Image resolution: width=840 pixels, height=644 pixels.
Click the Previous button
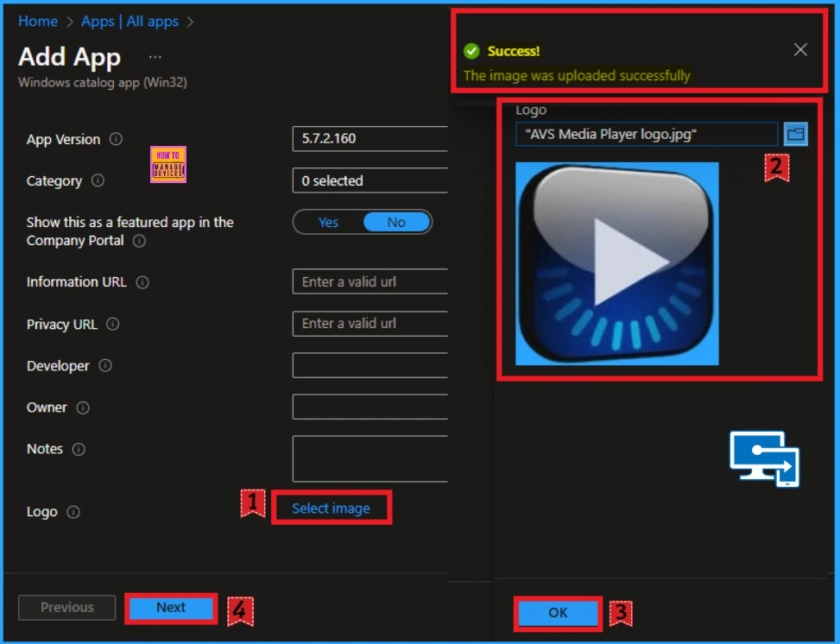coord(67,608)
